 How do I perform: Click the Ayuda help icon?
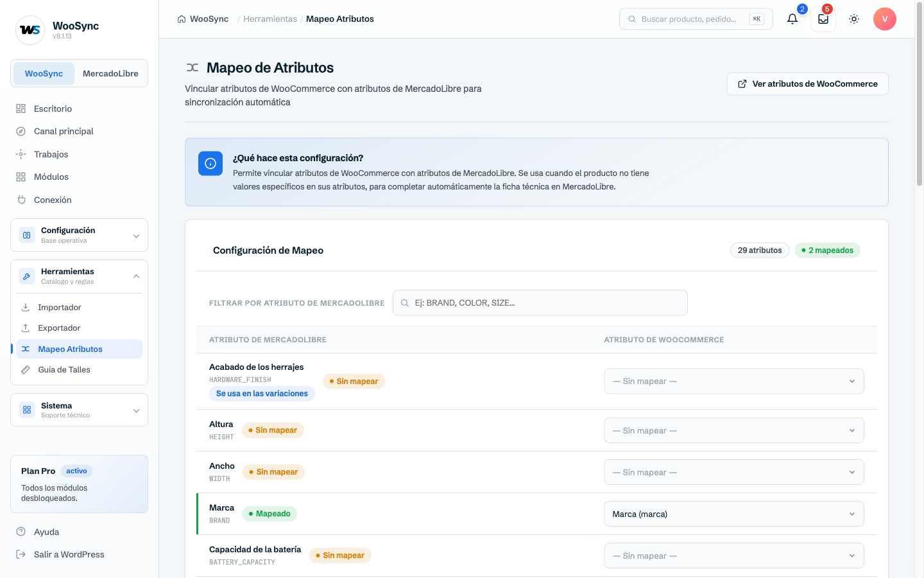21,532
